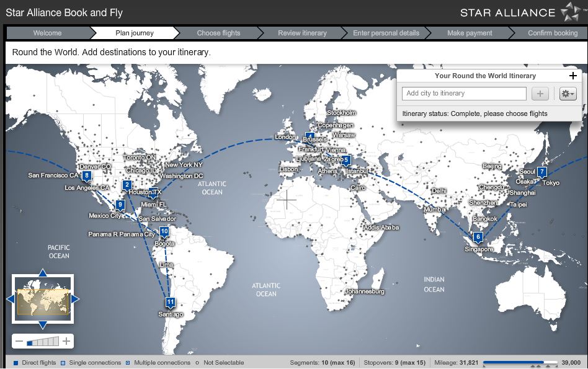The height and width of the screenshot is (369, 588).
Task: Expand itinerary panel with the plus icon
Action: (x=572, y=76)
